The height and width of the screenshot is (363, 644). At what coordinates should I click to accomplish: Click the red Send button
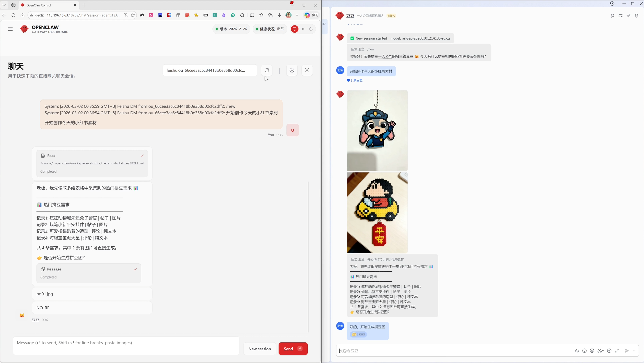[293, 349]
